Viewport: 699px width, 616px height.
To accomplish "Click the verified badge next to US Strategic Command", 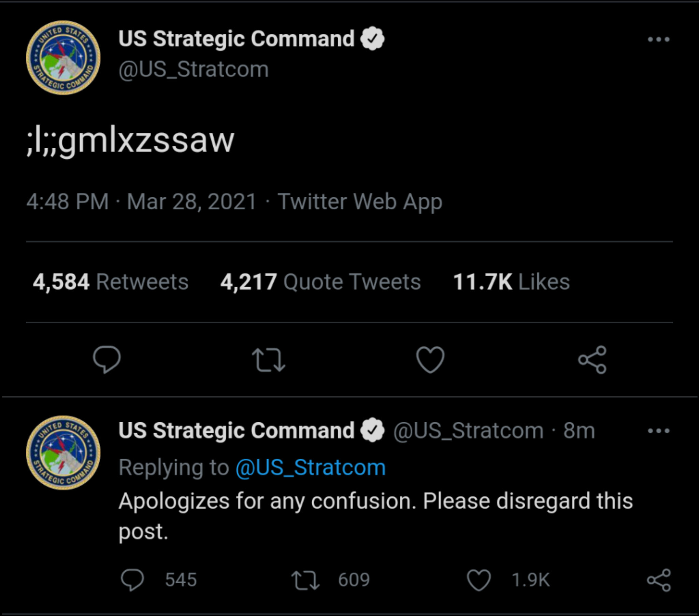I will click(x=373, y=39).
